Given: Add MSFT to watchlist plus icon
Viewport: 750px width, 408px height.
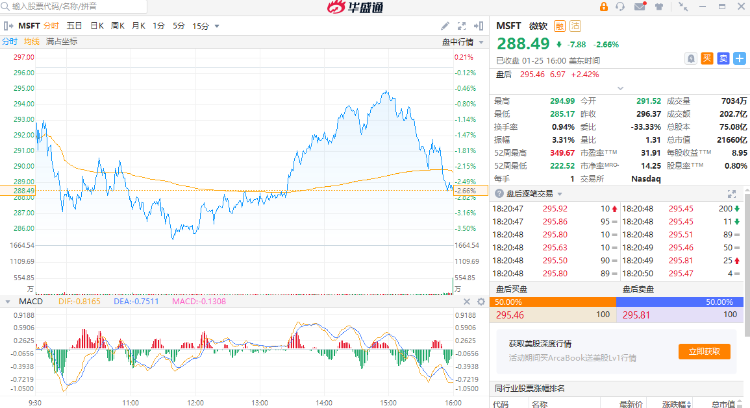Looking at the screenshot, I should click(739, 59).
